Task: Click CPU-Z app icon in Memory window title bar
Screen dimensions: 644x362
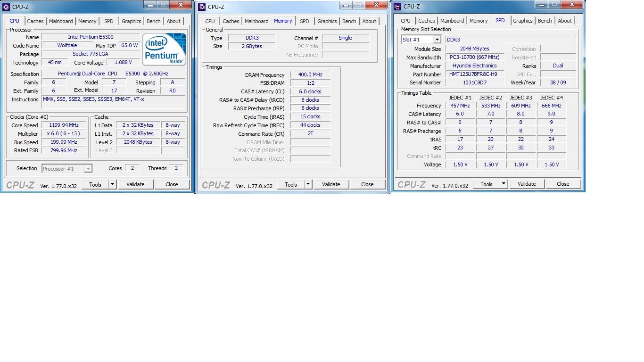Action: (202, 7)
